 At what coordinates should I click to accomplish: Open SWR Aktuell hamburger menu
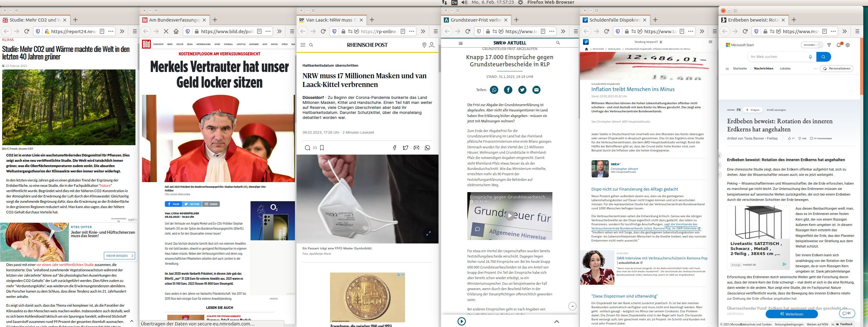pyautogui.click(x=461, y=43)
